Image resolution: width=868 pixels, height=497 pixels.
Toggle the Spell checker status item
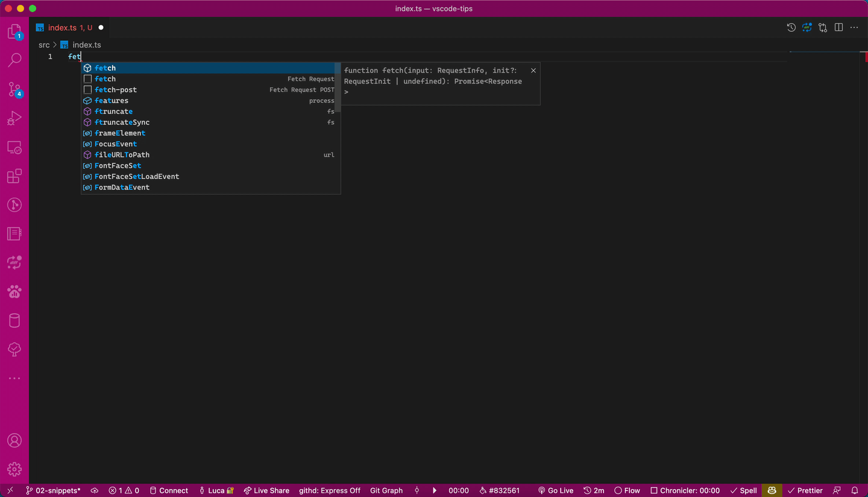(743, 490)
